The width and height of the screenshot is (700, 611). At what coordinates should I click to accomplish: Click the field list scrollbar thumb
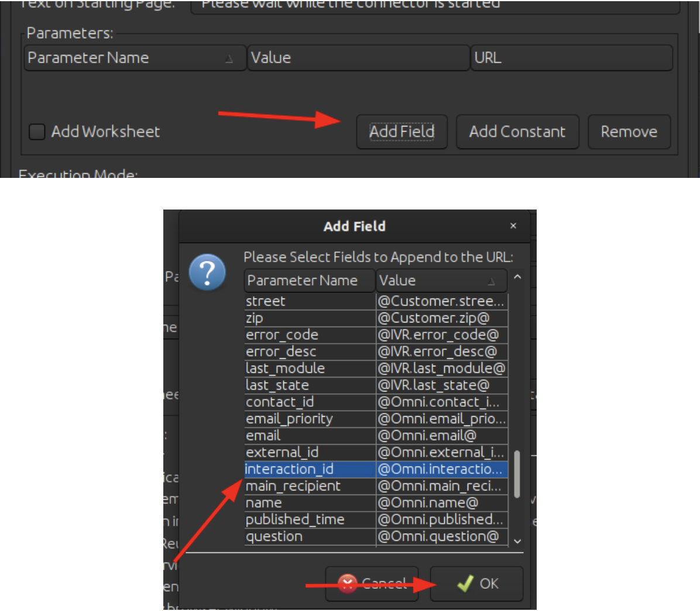pyautogui.click(x=517, y=474)
